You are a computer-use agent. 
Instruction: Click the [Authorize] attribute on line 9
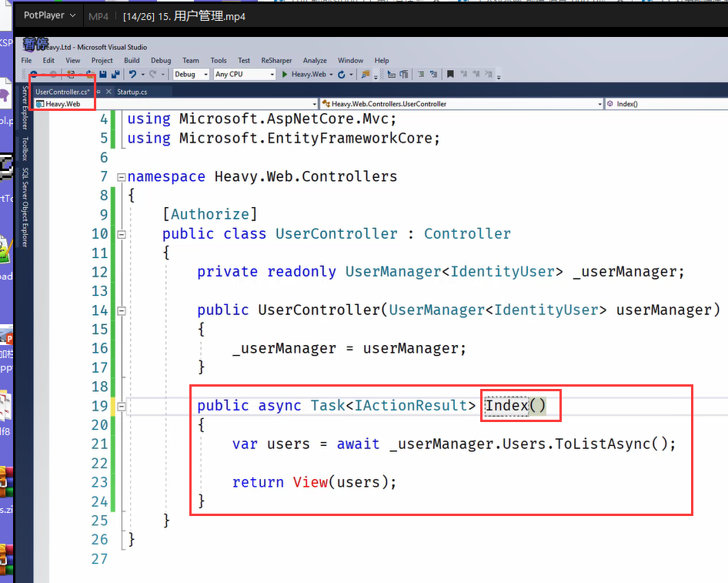pyautogui.click(x=210, y=214)
